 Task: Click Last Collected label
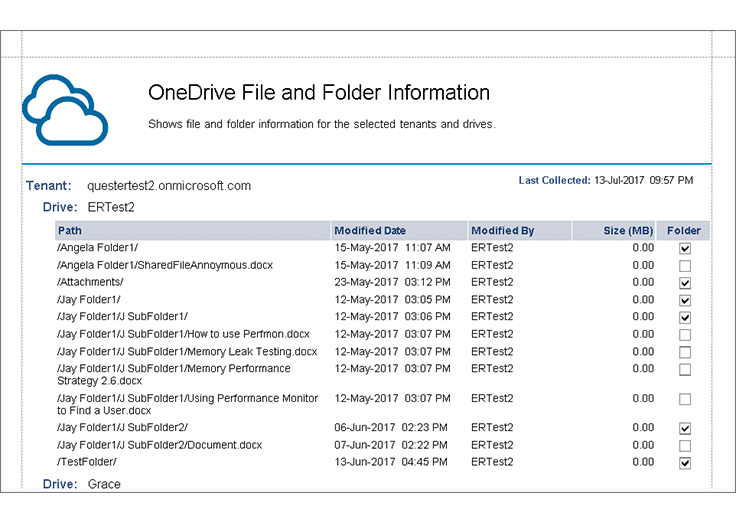coord(554,180)
